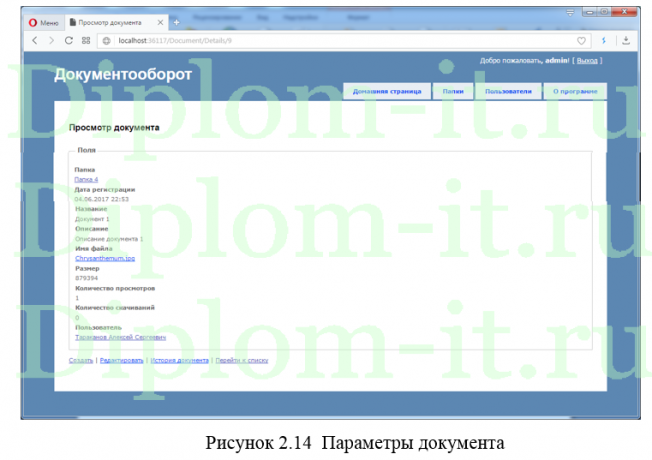Open the user Тараканов Алексей Сергеевич link

pos(120,337)
